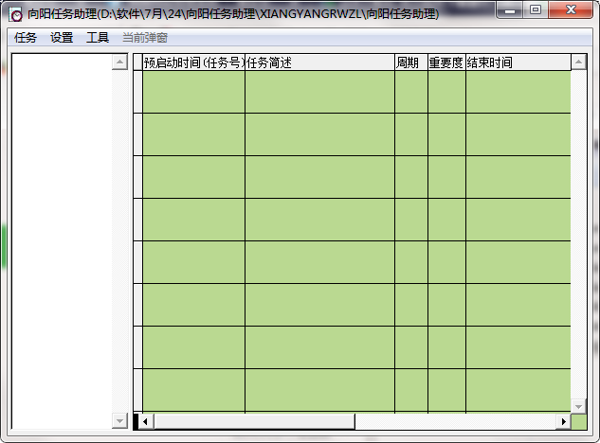Image resolution: width=600 pixels, height=443 pixels.
Task: Select the 重要度 column header
Action: 446,63
